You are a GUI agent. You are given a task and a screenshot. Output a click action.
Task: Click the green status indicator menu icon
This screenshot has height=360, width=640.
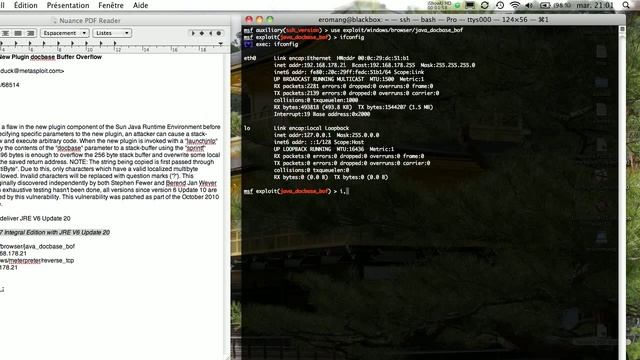tap(458, 5)
